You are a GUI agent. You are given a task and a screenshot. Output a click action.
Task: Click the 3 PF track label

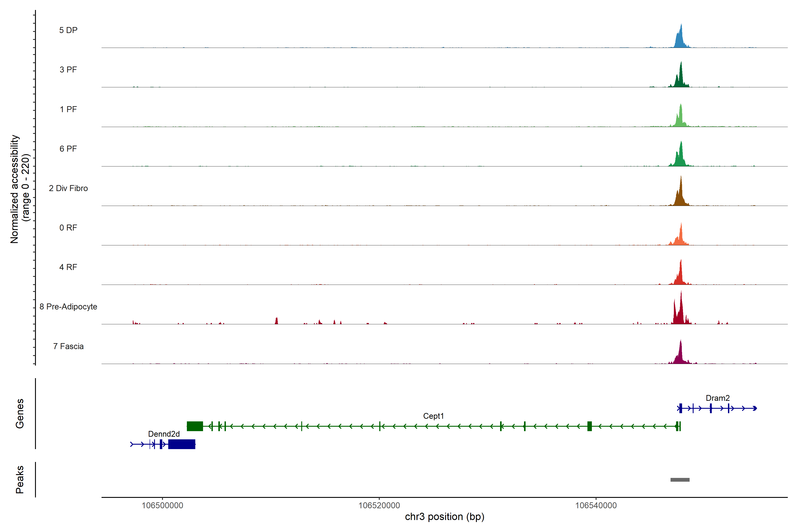coord(68,70)
